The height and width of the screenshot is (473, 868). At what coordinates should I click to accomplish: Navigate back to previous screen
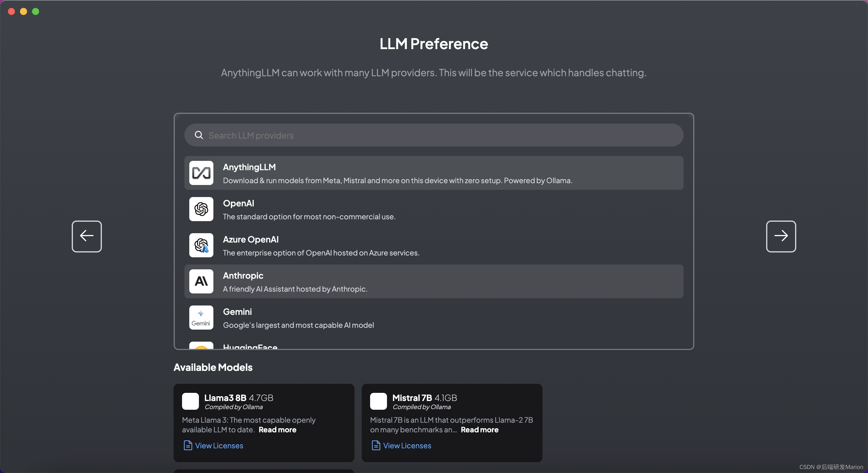point(87,236)
